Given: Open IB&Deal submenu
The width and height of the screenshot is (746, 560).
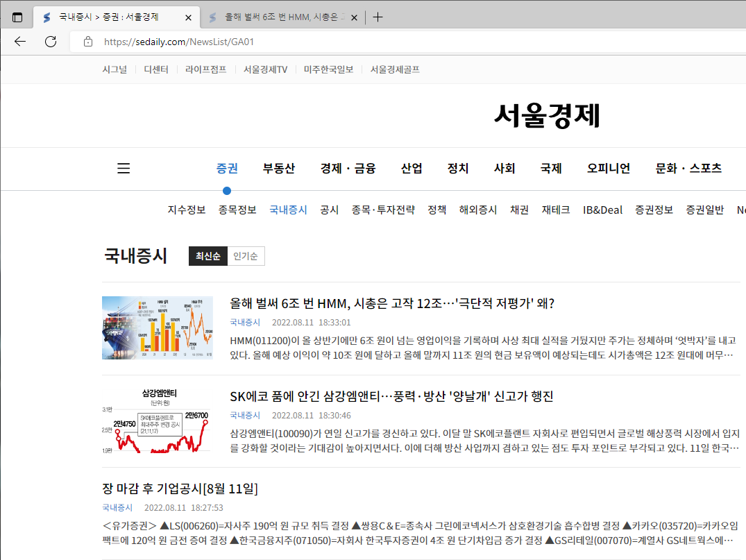Looking at the screenshot, I should pyautogui.click(x=603, y=210).
